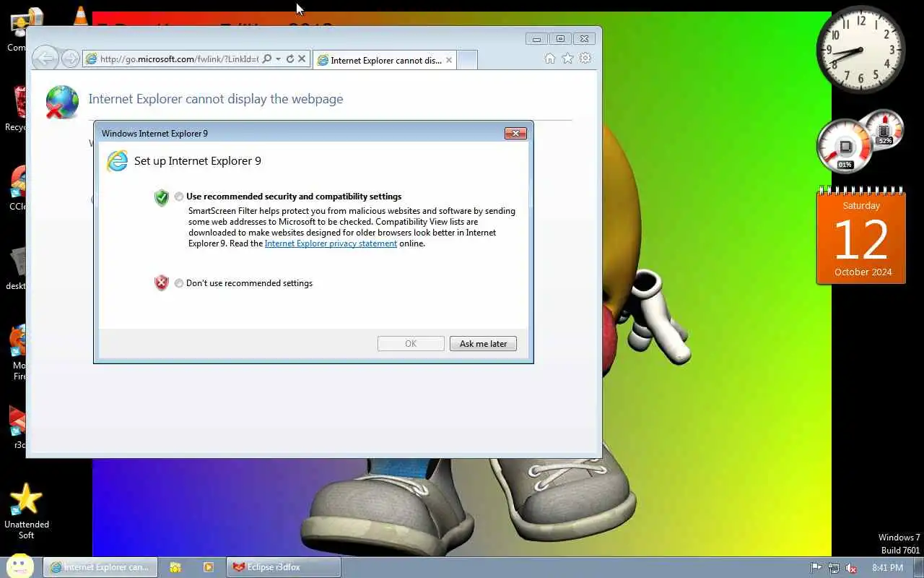924x578 pixels.
Task: Open the Unattended Soft desktop shortcut
Action: click(x=27, y=512)
